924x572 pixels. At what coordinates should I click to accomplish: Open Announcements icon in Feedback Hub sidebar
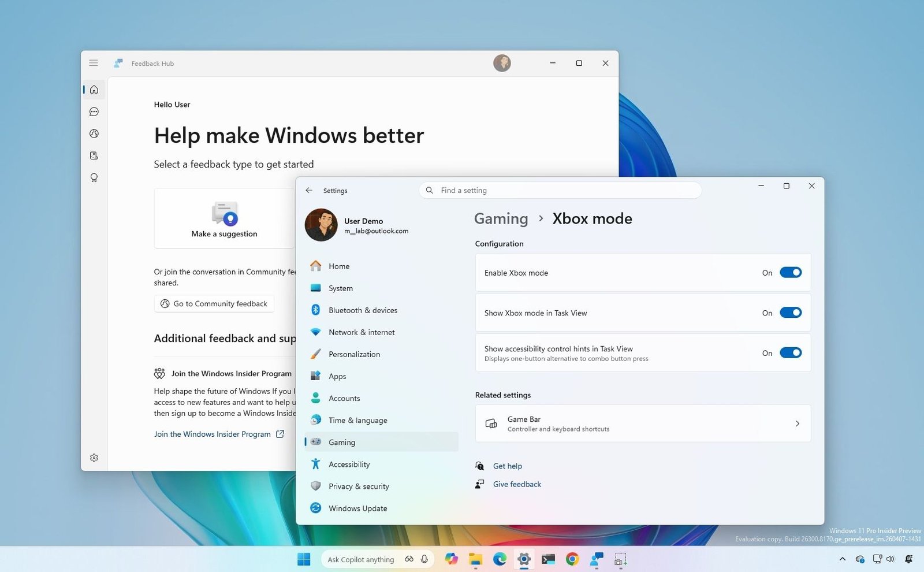tap(94, 133)
